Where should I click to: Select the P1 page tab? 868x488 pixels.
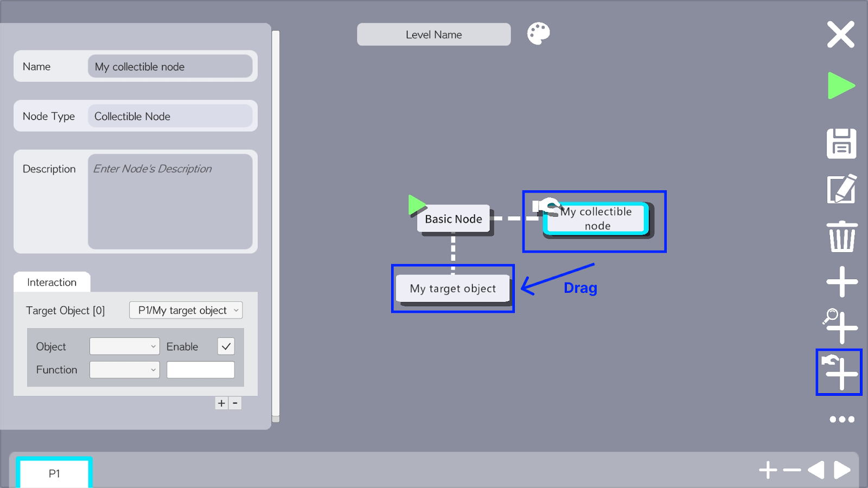click(54, 473)
